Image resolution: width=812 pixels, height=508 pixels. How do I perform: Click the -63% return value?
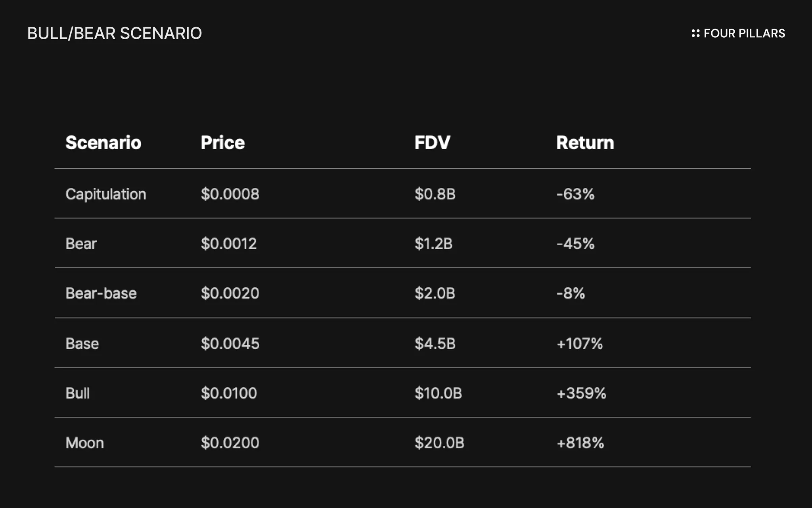pyautogui.click(x=575, y=194)
